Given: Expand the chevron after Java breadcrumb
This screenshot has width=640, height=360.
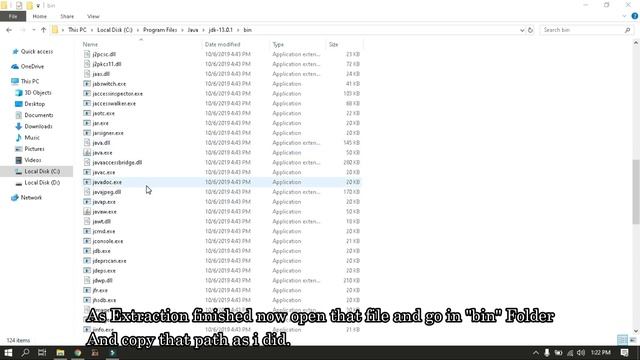Looking at the screenshot, I should click(203, 30).
